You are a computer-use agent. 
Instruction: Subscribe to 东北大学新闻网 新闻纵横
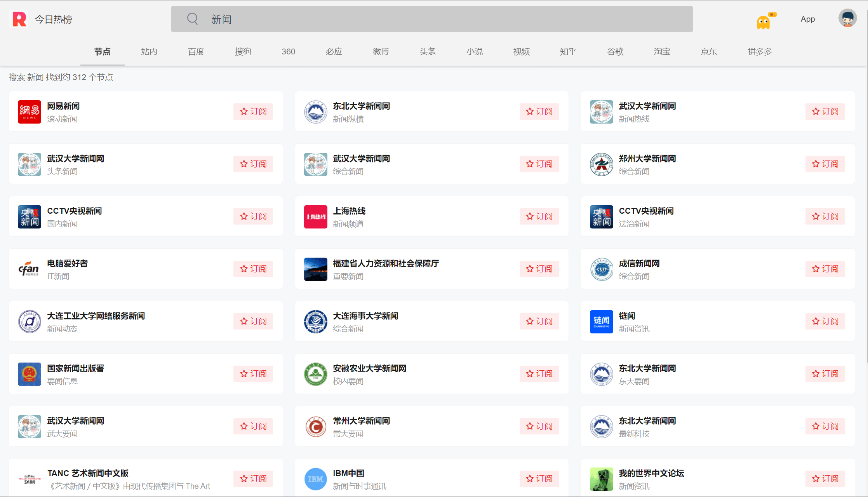coord(539,112)
